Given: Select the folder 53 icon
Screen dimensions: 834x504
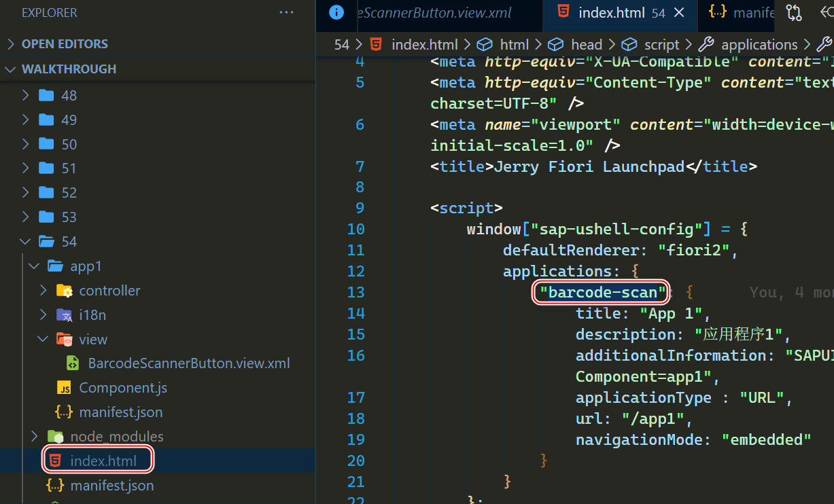Looking at the screenshot, I should [x=46, y=217].
